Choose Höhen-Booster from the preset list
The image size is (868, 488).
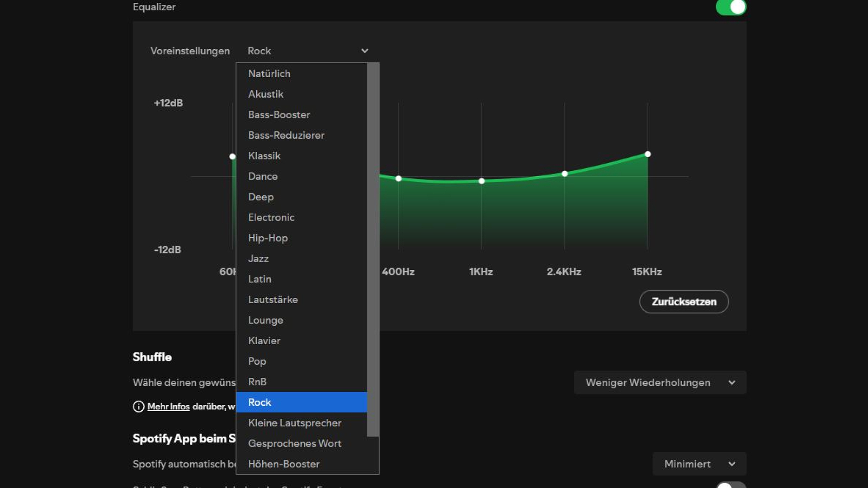[x=283, y=464]
